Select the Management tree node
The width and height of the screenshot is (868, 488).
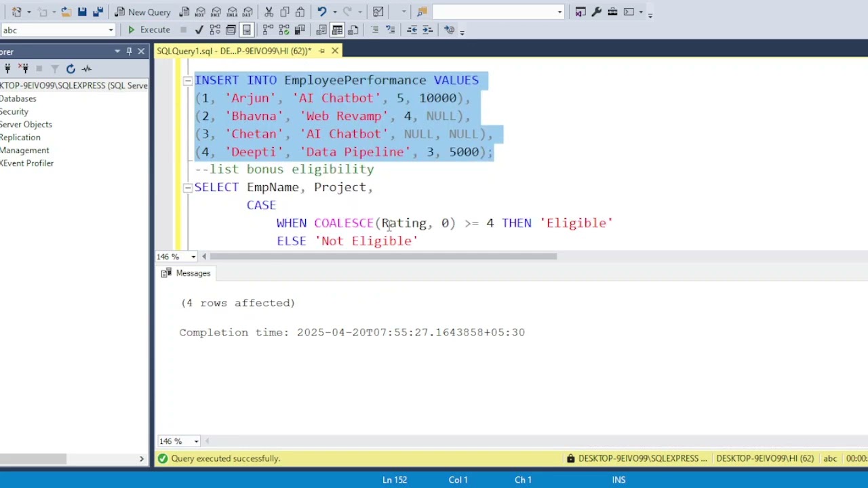[x=24, y=150]
